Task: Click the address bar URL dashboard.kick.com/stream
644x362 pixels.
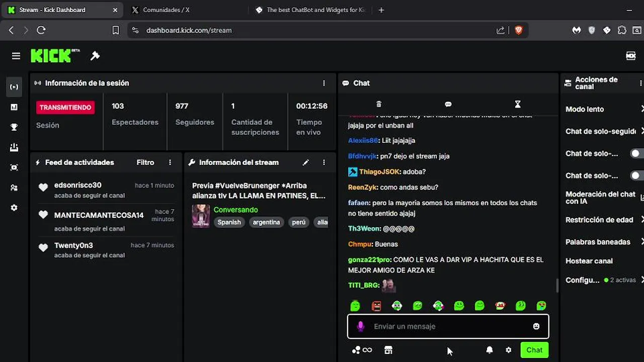Action: tap(189, 30)
